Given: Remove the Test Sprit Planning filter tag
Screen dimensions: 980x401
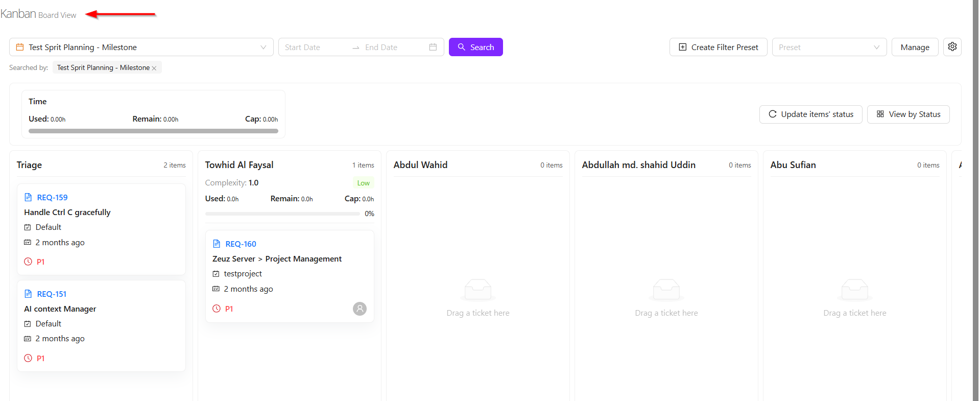Looking at the screenshot, I should pyautogui.click(x=154, y=68).
